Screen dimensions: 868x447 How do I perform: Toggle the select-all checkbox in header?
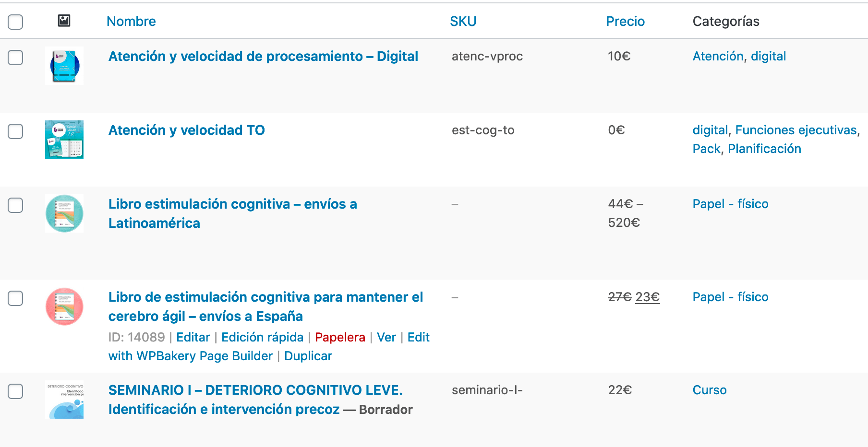15,22
